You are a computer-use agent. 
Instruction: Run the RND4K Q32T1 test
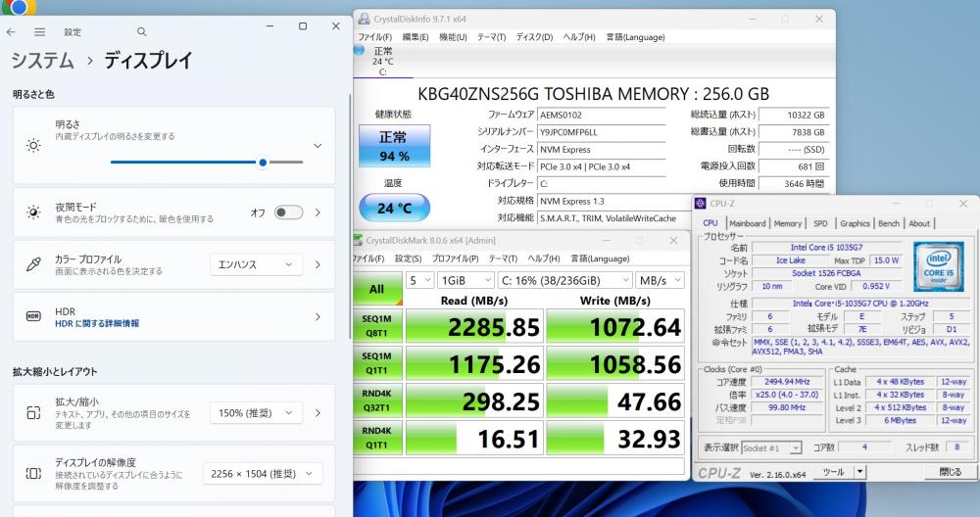pos(377,400)
